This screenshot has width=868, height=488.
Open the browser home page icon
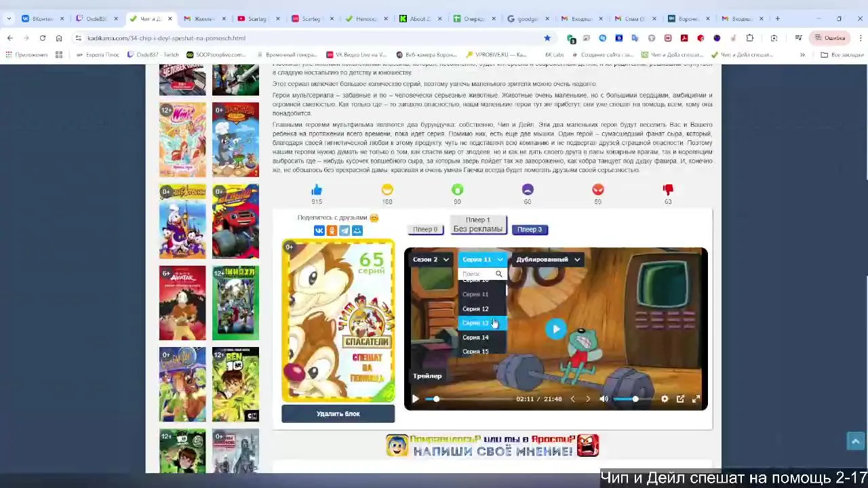(59, 38)
